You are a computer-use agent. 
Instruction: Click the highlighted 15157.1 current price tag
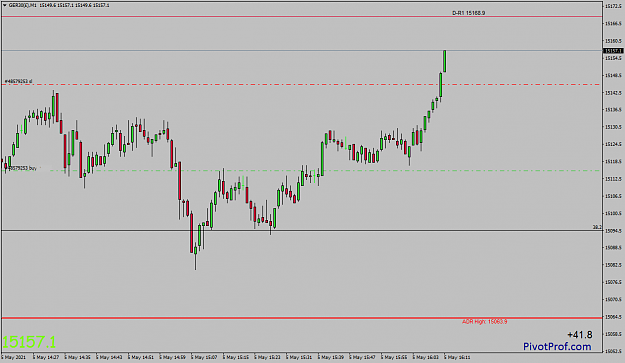pyautogui.click(x=613, y=51)
